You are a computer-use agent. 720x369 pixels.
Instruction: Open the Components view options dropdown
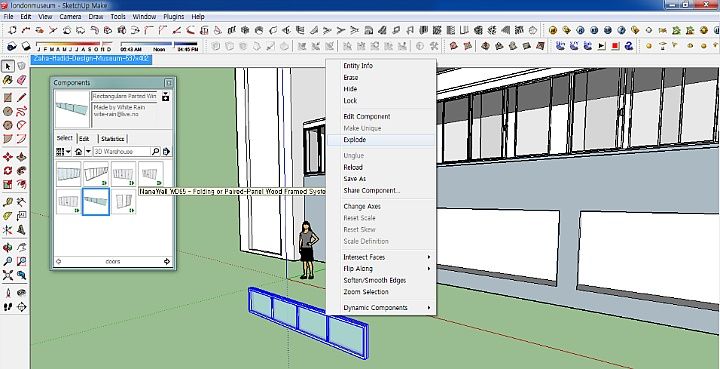coord(63,151)
